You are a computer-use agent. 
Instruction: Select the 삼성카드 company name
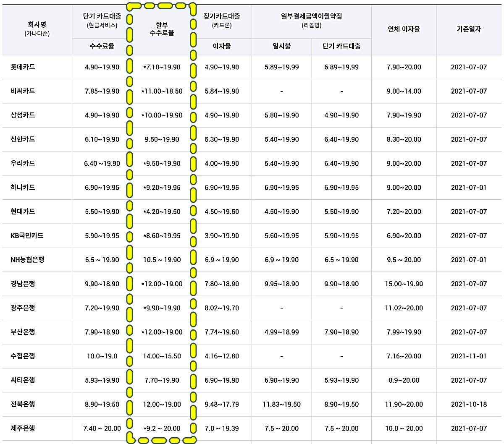(x=23, y=115)
